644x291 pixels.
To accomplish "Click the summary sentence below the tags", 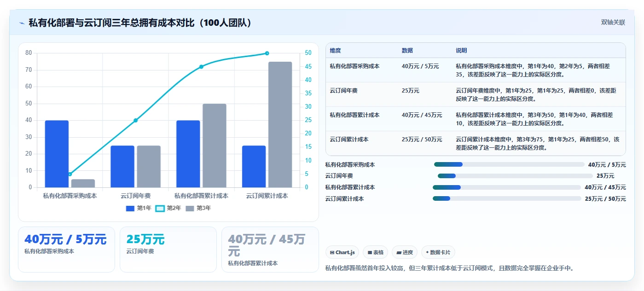I will [x=449, y=268].
